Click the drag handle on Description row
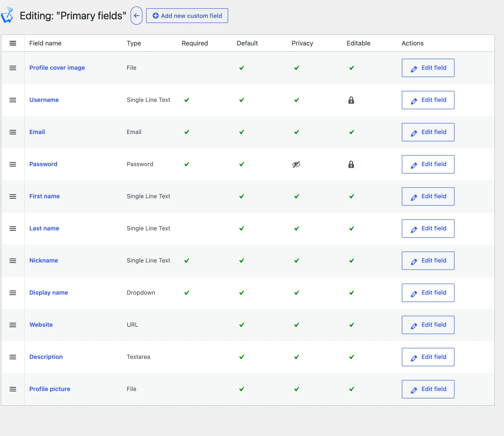Viewport: 504px width, 436px height. (13, 357)
